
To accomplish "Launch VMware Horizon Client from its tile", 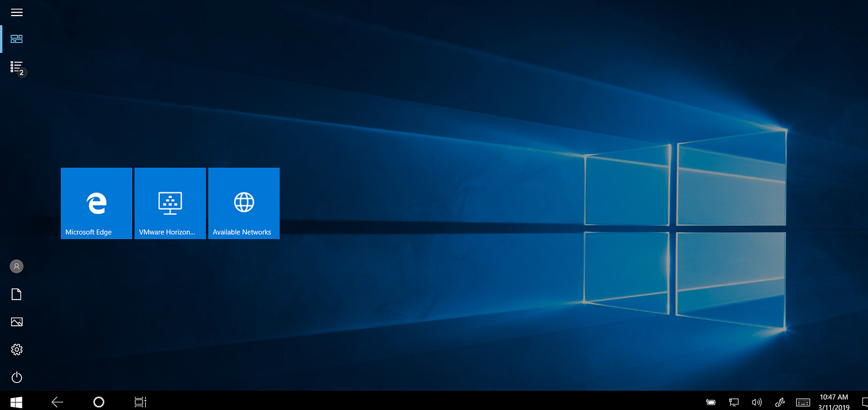I will (170, 203).
